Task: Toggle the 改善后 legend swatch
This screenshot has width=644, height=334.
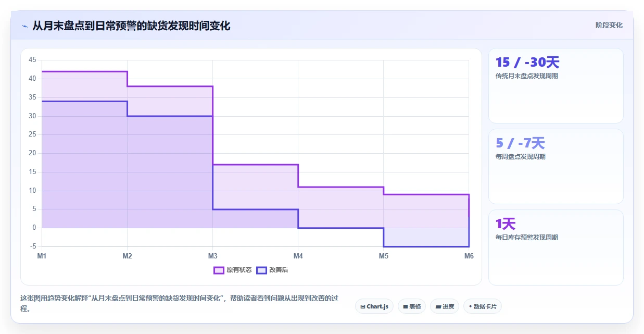Action: tap(261, 270)
